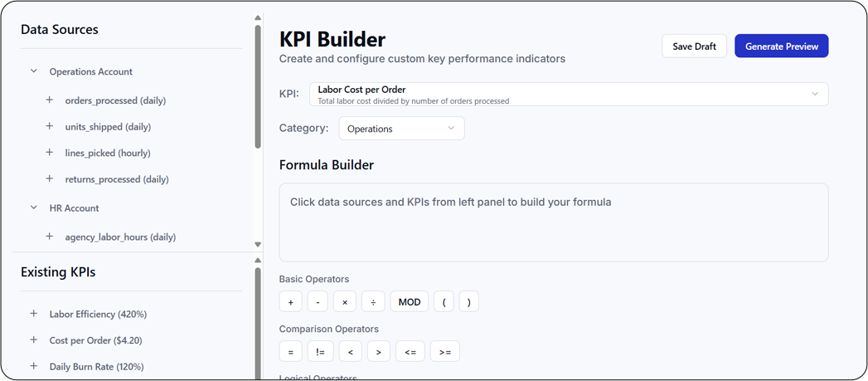This screenshot has height=381, width=868.
Task: Click the Data Sources panel scrollbar down arrow
Action: tap(258, 244)
